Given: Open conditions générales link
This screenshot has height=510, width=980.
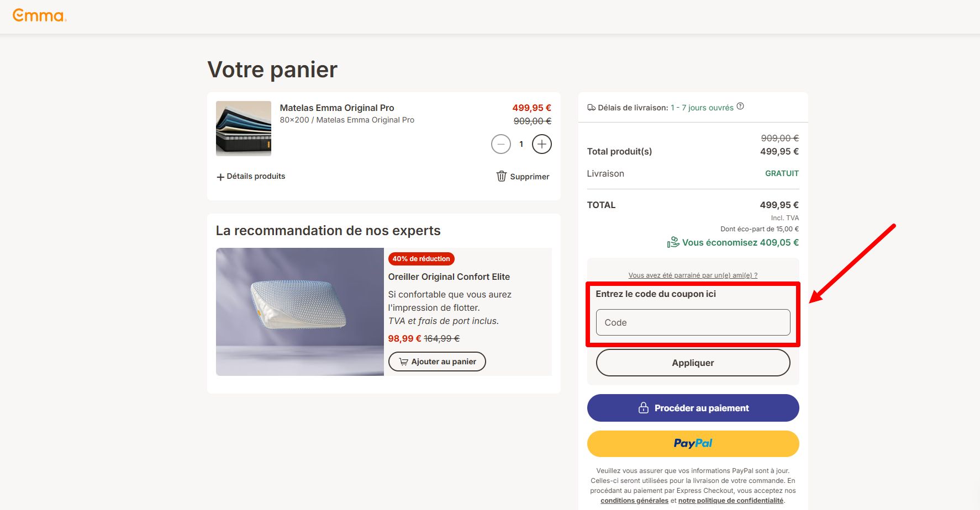Looking at the screenshot, I should pos(634,501).
